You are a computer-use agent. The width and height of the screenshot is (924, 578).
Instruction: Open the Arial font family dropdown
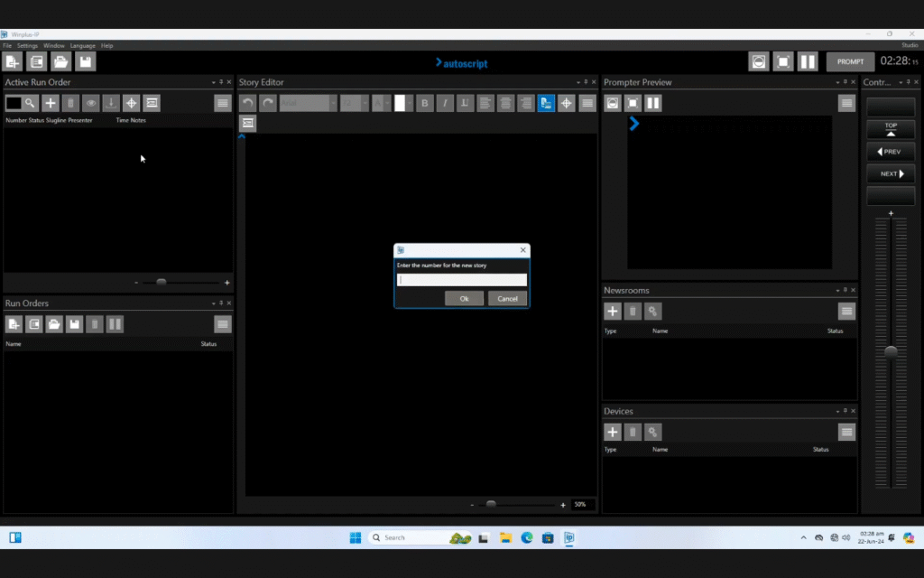pos(307,103)
